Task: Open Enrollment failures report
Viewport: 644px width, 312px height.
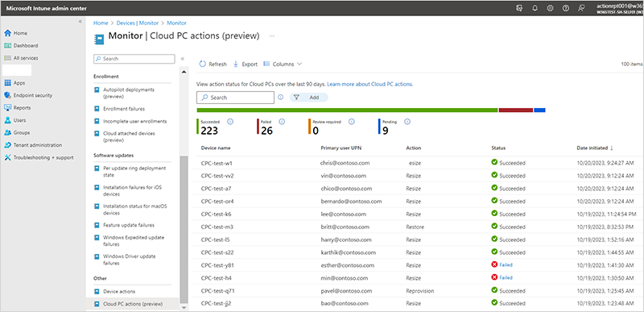Action: pyautogui.click(x=124, y=109)
